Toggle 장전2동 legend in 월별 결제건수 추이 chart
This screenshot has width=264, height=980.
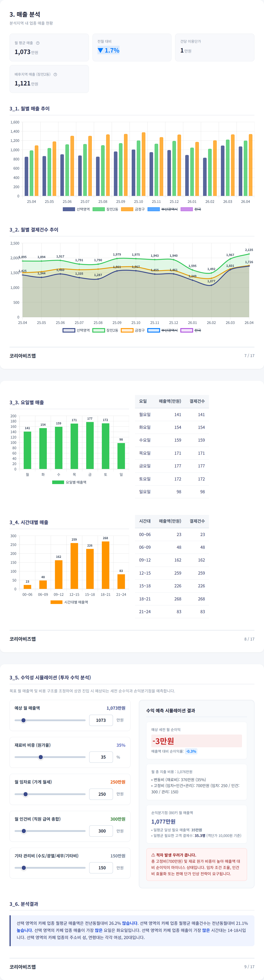coord(106,330)
